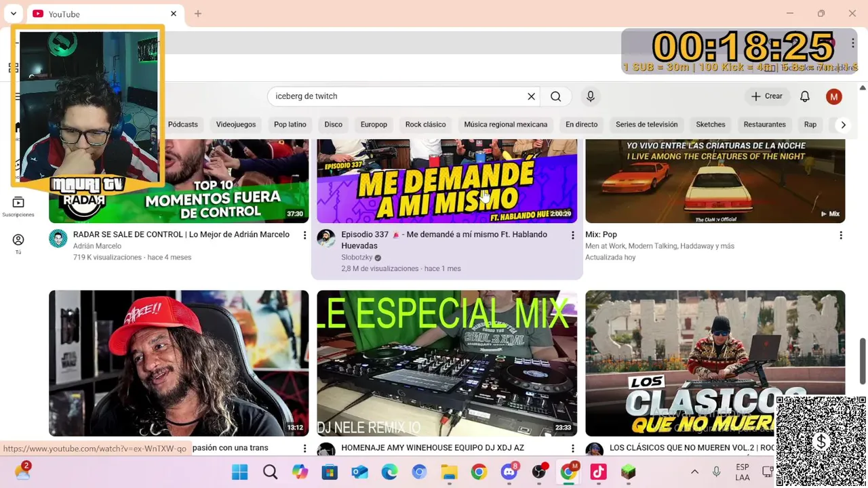Start voice search with the microphone icon
The image size is (868, 488).
[591, 96]
